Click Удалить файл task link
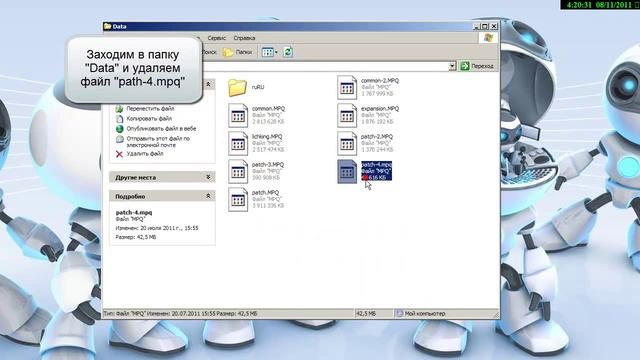 pyautogui.click(x=145, y=154)
